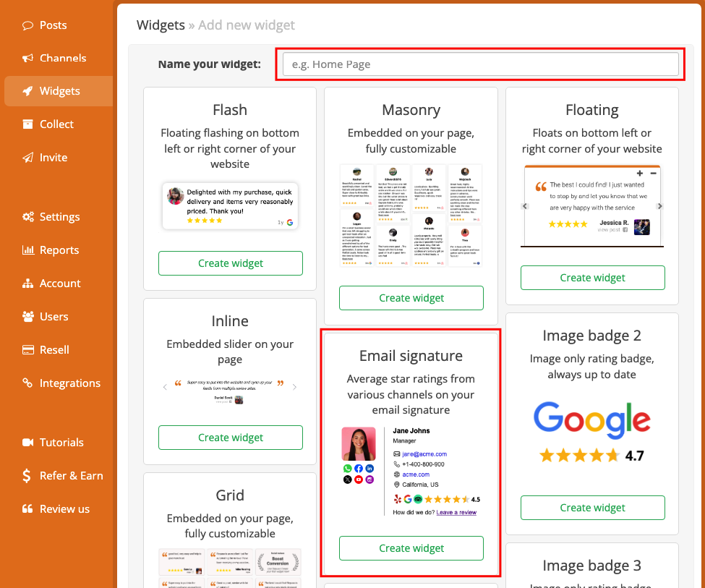This screenshot has width=705, height=588.
Task: Click the Grid widget title
Action: (x=230, y=495)
